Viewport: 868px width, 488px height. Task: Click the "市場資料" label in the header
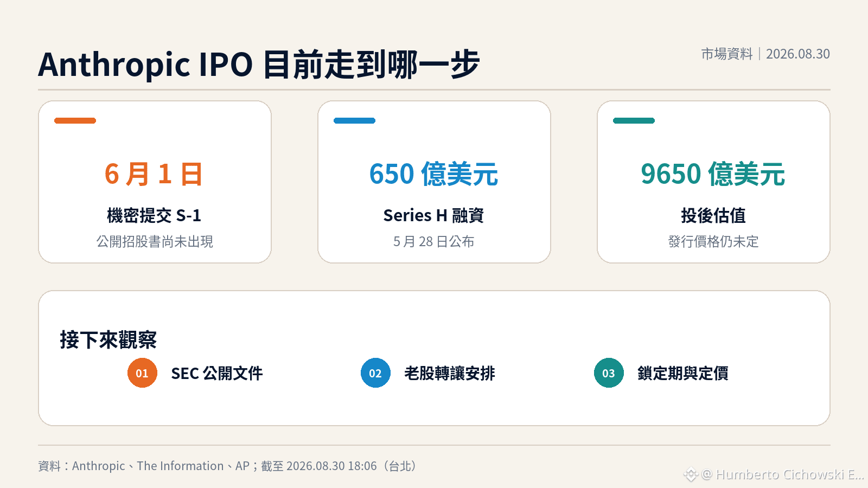pyautogui.click(x=727, y=54)
